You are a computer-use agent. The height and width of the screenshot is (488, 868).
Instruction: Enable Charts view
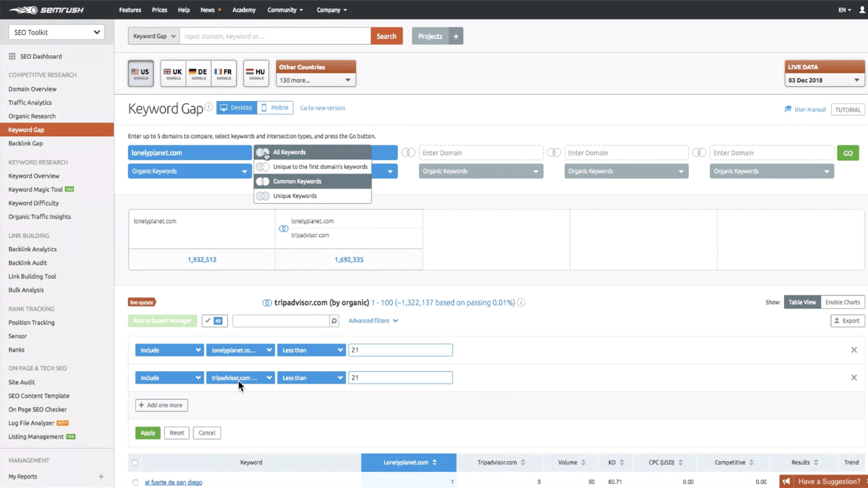click(842, 302)
